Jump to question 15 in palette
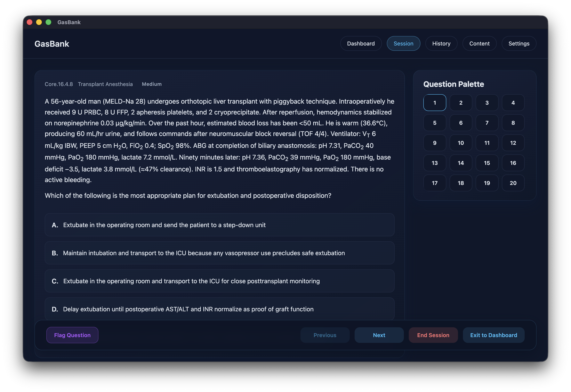This screenshot has width=571, height=392. click(x=487, y=163)
